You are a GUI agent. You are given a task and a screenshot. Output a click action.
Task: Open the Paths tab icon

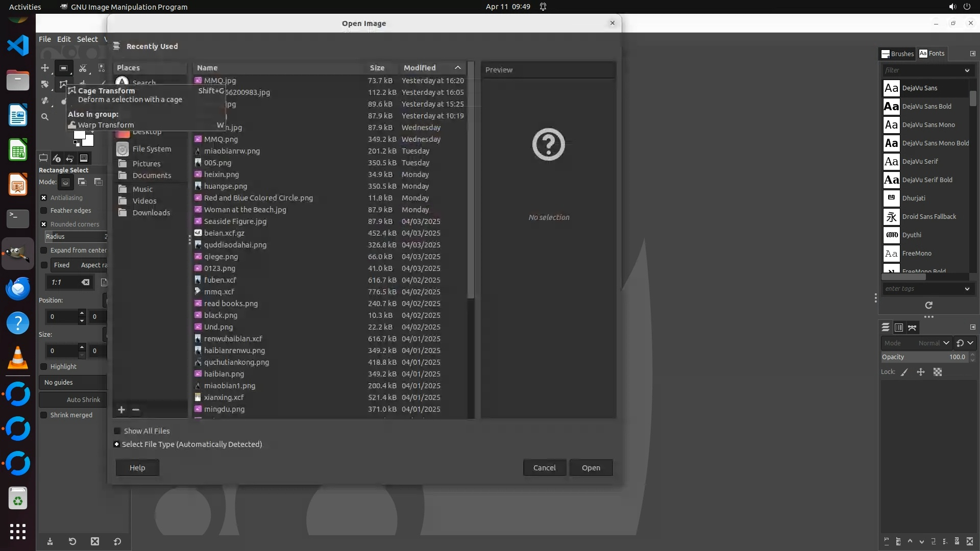coord(912,328)
